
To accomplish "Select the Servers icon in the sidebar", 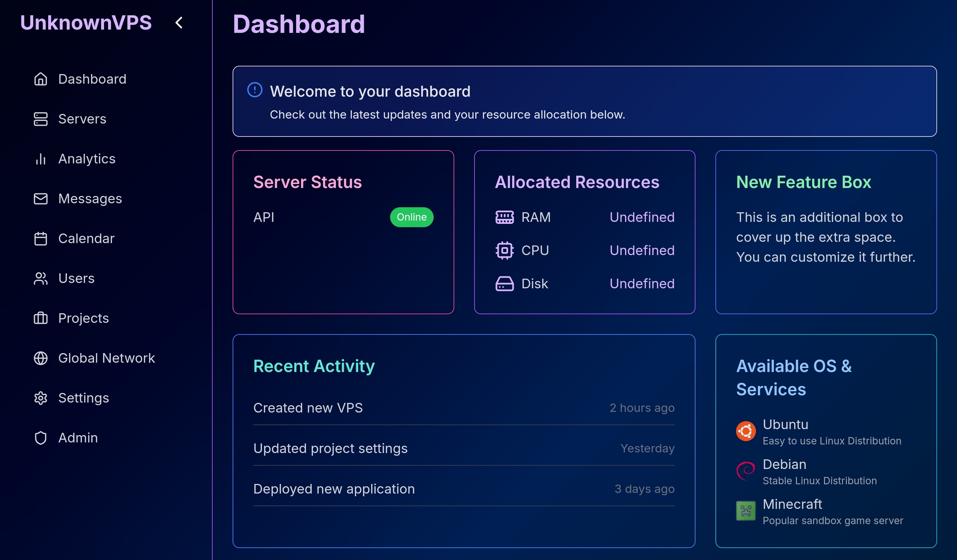I will click(41, 119).
